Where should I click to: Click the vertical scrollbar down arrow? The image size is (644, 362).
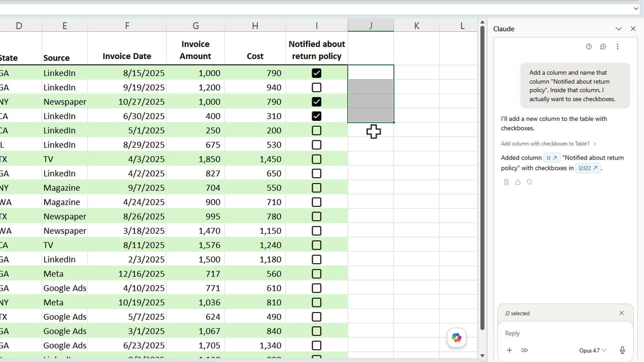click(482, 356)
